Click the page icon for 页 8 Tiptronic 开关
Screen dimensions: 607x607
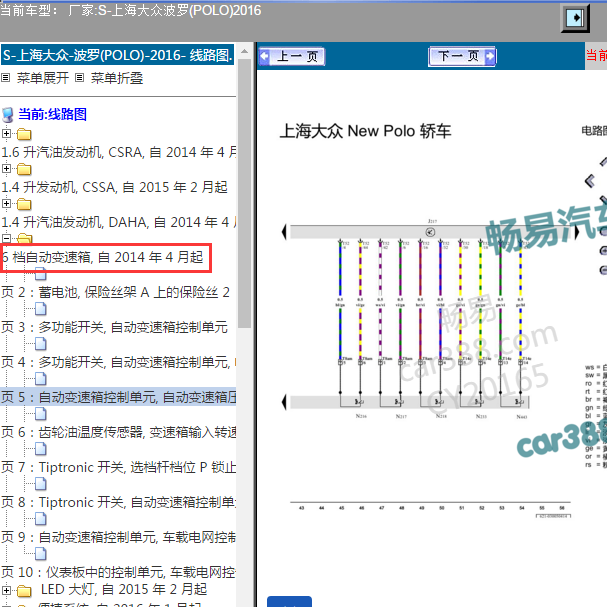coord(41,484)
